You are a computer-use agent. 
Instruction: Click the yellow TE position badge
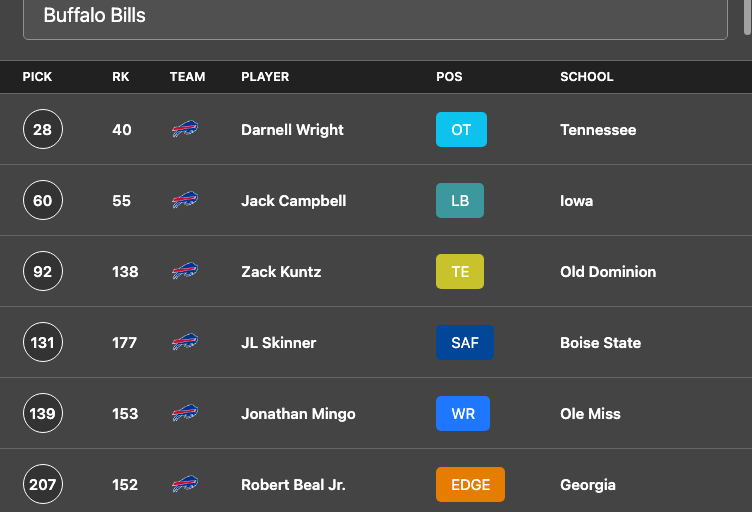tap(460, 271)
